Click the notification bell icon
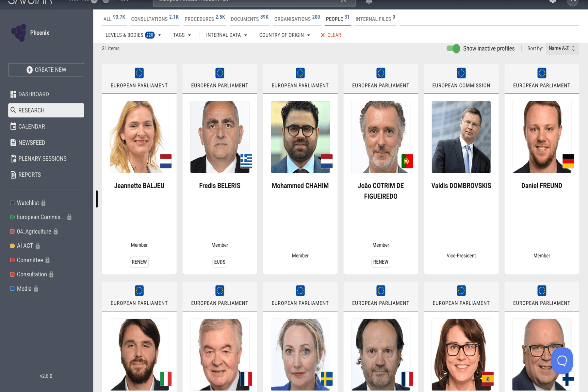588x392 pixels. [369, 1]
